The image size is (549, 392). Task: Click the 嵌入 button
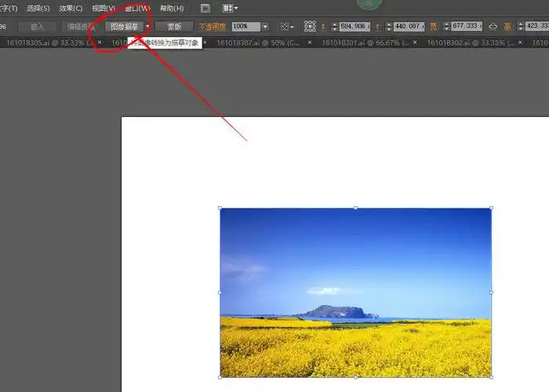pos(37,27)
